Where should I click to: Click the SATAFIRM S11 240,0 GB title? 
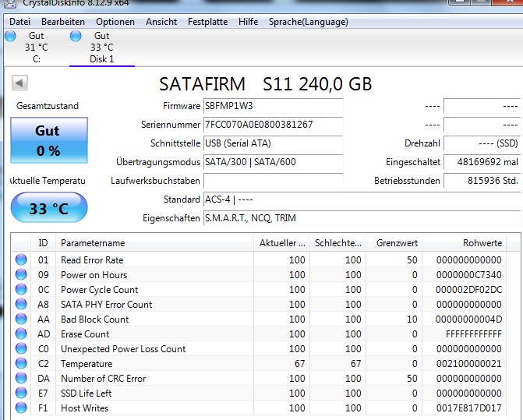coord(265,84)
